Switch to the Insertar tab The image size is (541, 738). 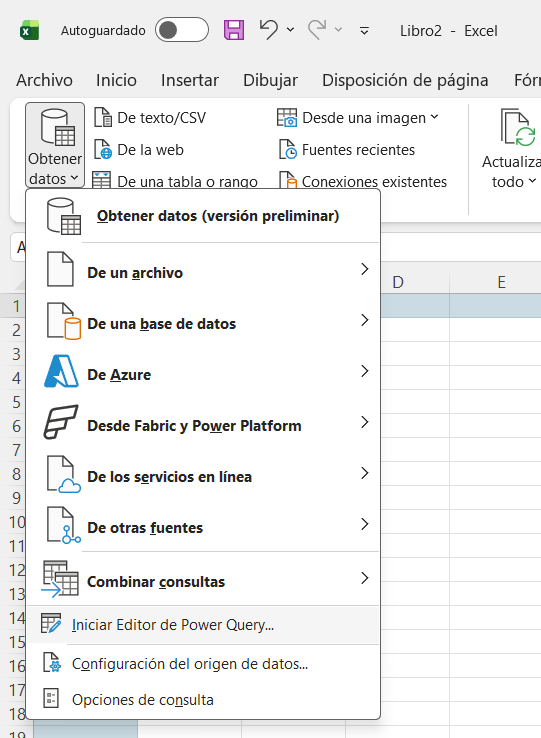[190, 80]
